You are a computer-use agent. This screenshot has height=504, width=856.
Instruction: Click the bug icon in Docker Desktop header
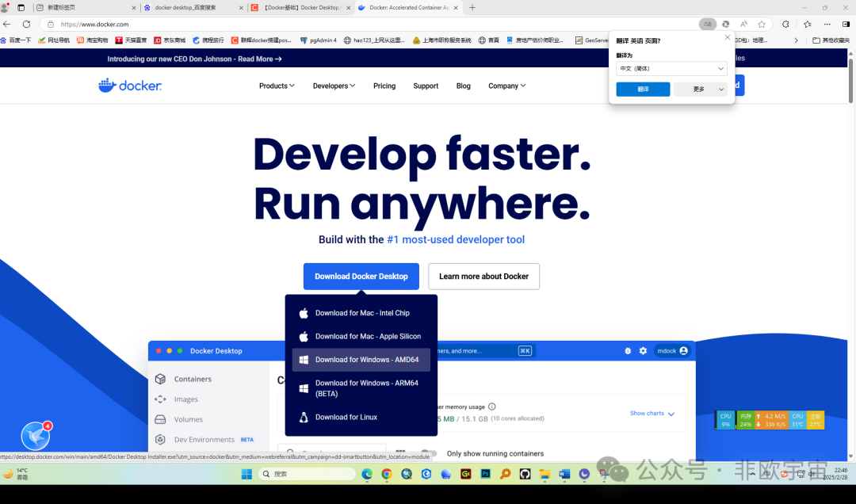(x=628, y=350)
